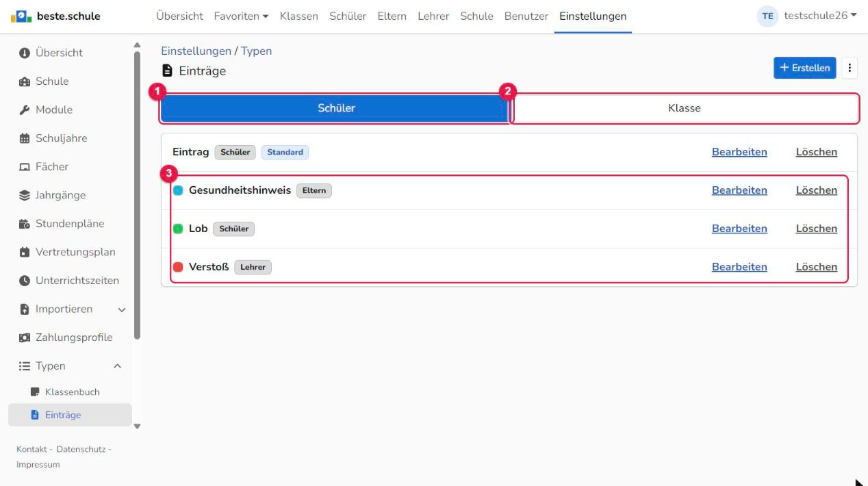Switch to the Klasse toggle button
Screen dimensions: 868x486
click(x=684, y=108)
